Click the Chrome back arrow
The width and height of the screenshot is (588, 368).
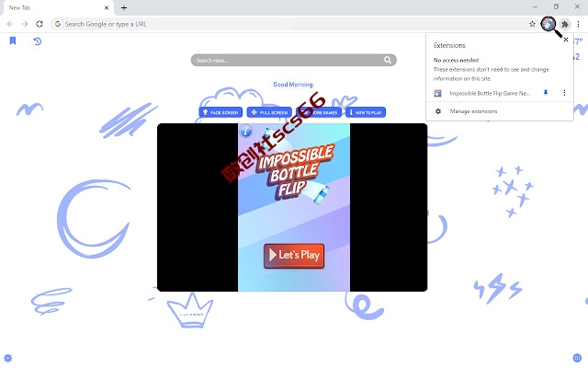point(10,24)
